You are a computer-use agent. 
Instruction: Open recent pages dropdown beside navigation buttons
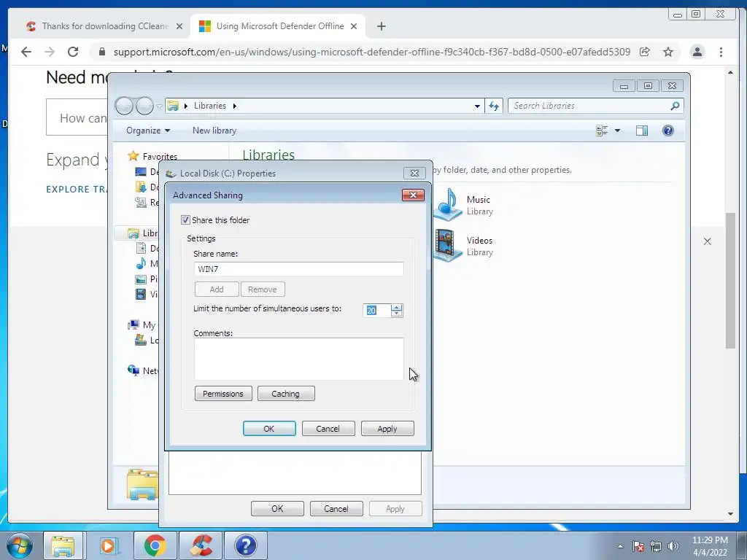pos(159,106)
